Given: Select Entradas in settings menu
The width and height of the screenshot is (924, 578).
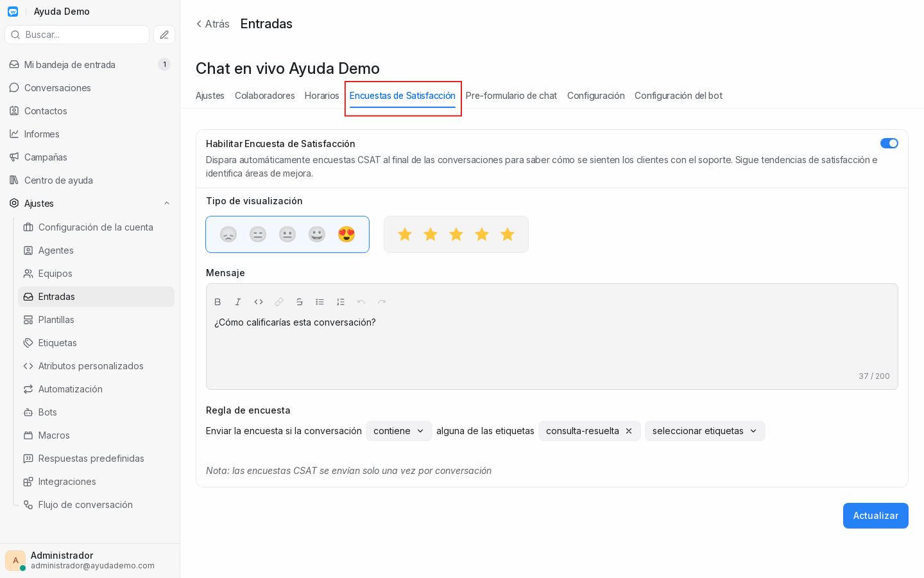Looking at the screenshot, I should pyautogui.click(x=96, y=297).
